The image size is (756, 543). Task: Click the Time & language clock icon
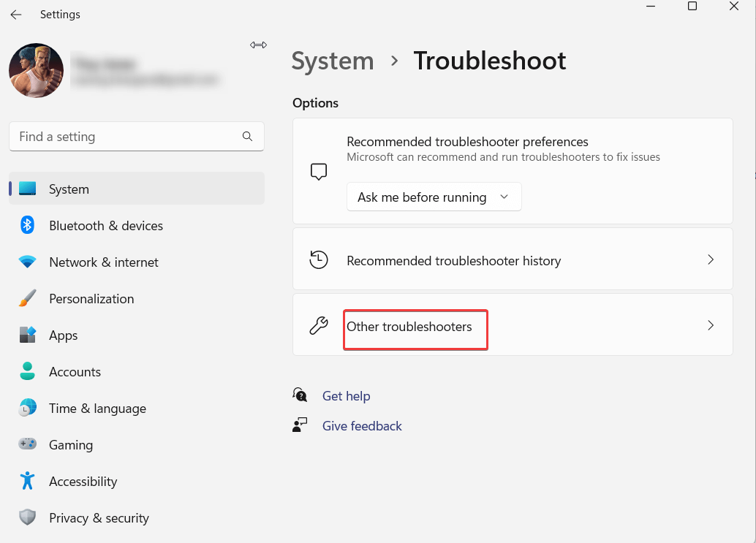(x=27, y=408)
